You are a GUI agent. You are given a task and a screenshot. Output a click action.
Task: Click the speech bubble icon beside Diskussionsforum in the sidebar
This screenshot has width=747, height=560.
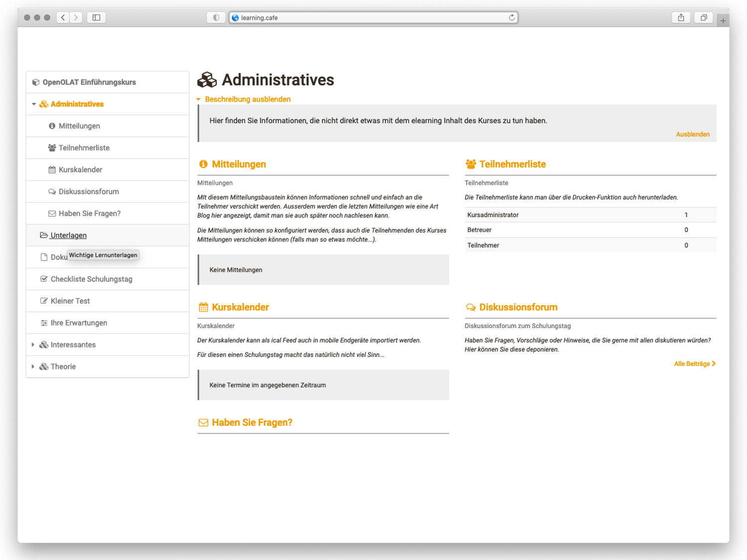pos(52,192)
